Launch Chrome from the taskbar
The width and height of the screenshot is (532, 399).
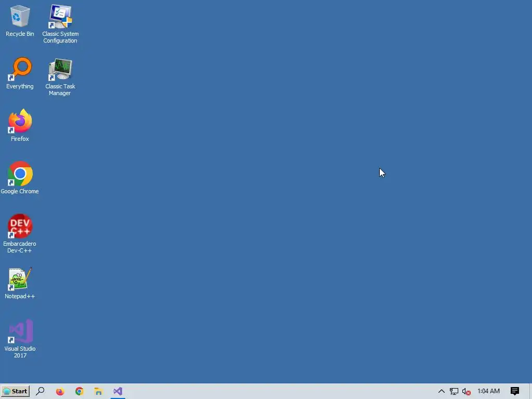[x=79, y=391]
